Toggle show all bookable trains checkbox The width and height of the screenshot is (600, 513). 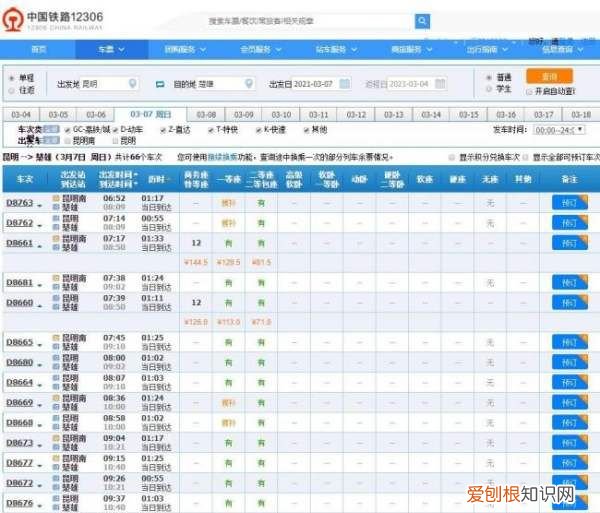526,157
